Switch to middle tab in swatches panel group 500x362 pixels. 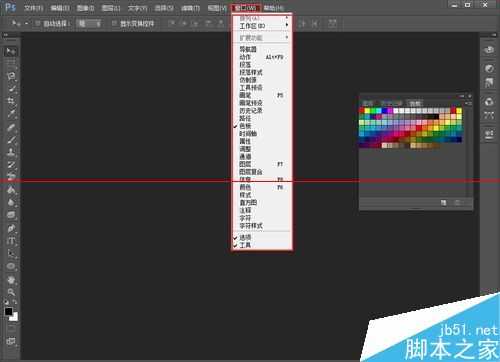[391, 103]
